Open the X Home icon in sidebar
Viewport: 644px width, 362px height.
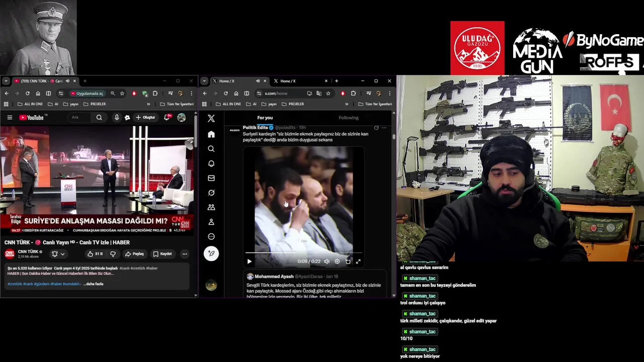pos(211,134)
